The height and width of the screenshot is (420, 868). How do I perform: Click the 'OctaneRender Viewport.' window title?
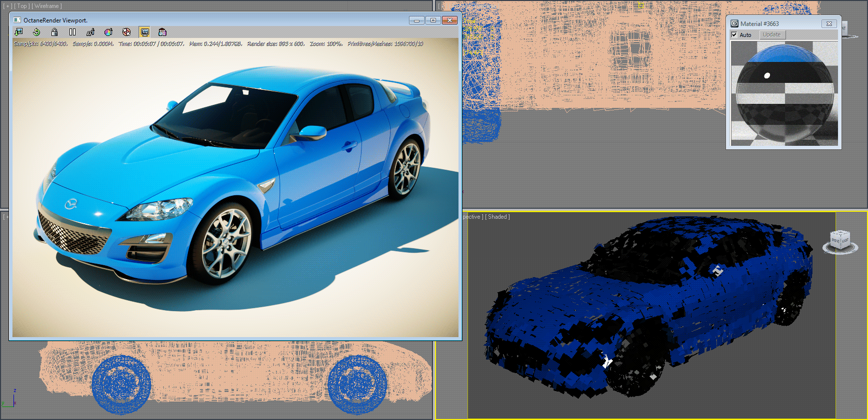(x=55, y=20)
